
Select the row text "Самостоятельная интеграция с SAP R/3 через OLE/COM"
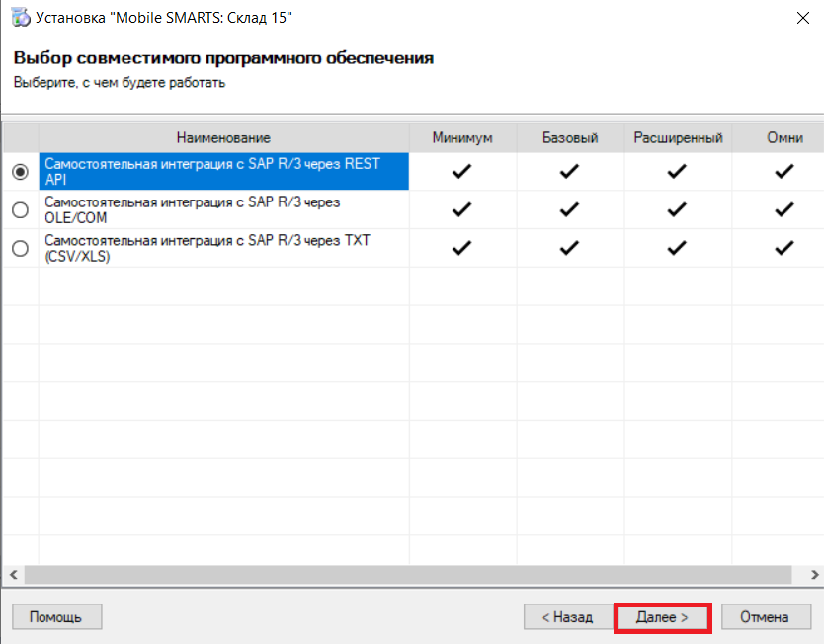pos(224,209)
